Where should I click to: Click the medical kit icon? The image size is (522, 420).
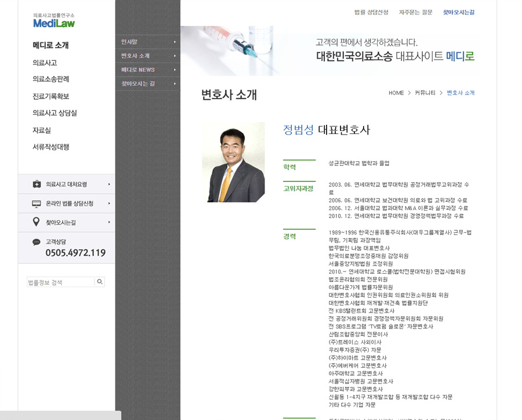(37, 184)
